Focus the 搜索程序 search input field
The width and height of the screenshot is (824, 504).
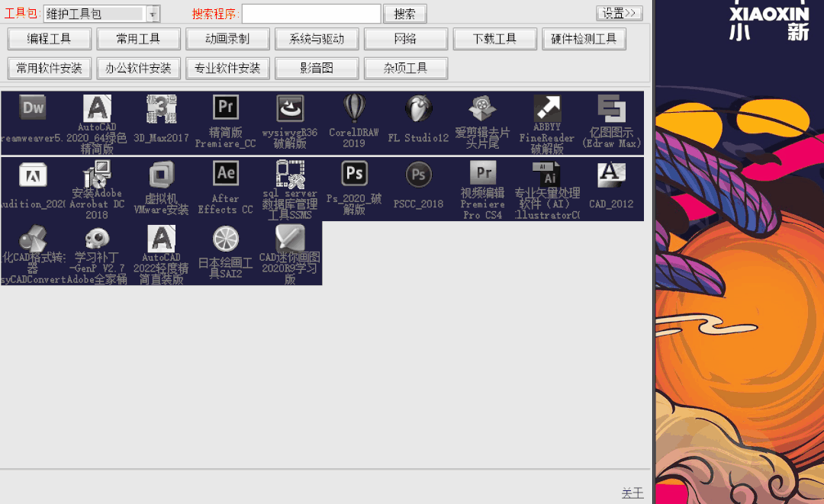click(311, 14)
